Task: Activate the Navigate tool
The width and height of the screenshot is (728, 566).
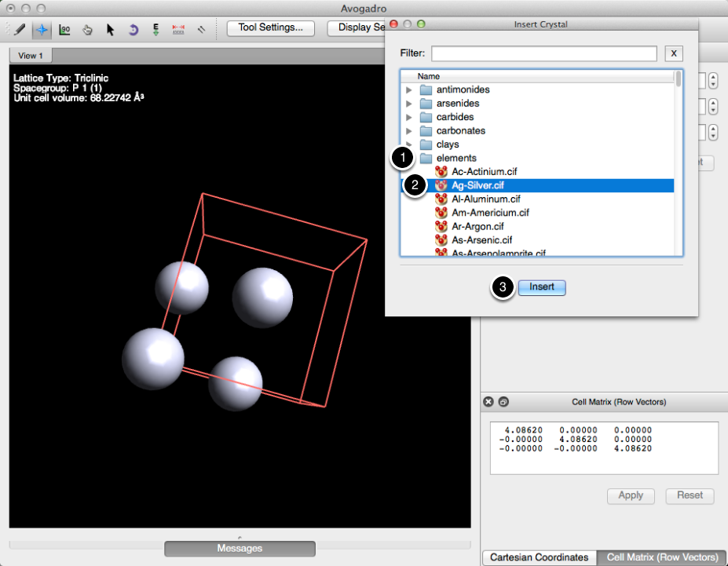Action: point(42,29)
